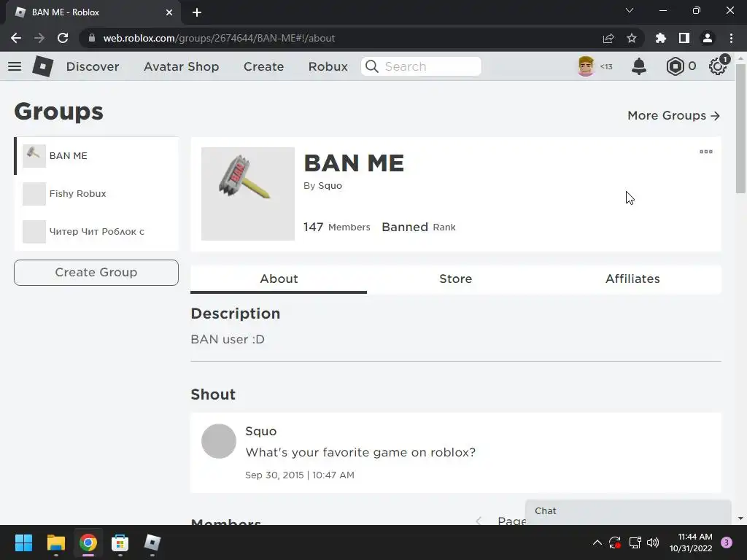Open the group three-dot options menu
The height and width of the screenshot is (560, 747).
(706, 152)
